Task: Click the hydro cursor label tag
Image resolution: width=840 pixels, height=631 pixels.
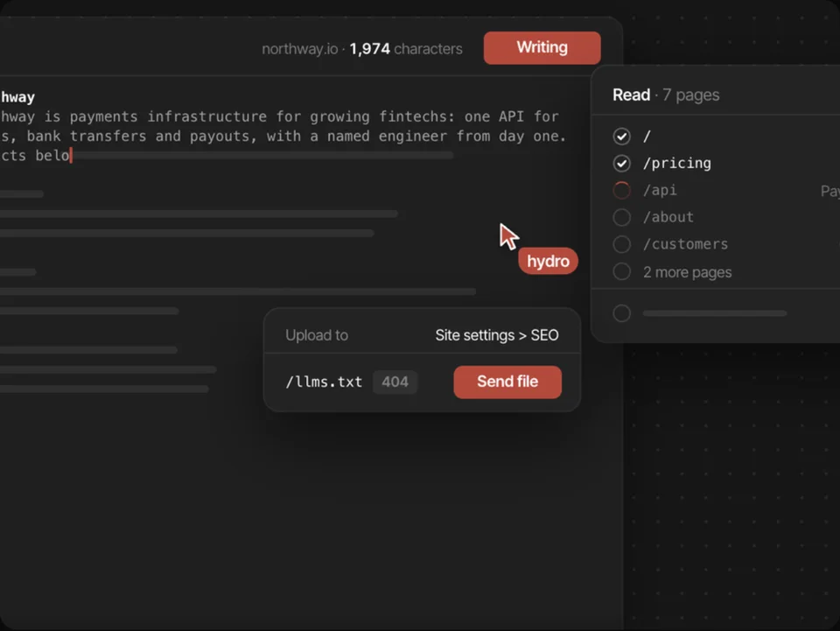Action: coord(548,262)
